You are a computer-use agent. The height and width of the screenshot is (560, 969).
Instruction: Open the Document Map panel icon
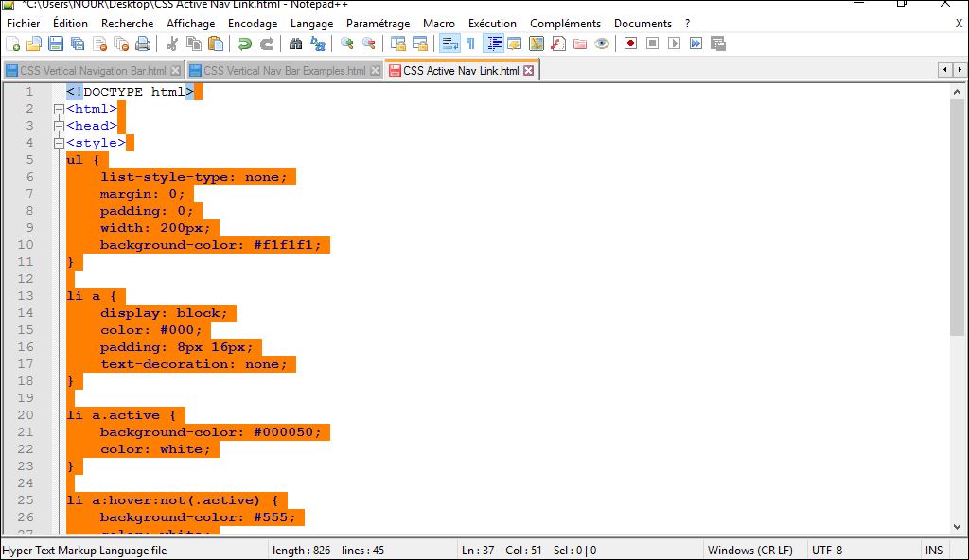[537, 44]
